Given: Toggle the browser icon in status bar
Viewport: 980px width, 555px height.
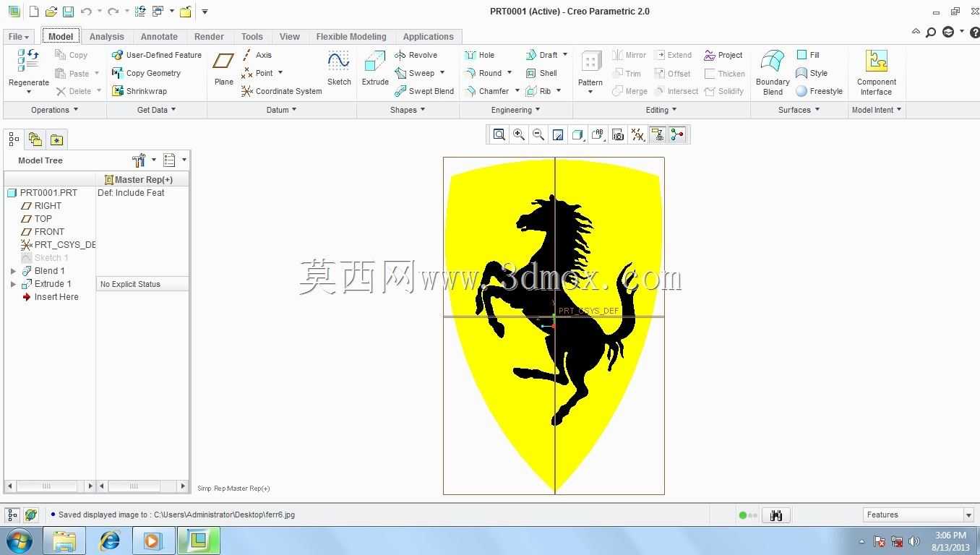Looking at the screenshot, I should point(31,515).
